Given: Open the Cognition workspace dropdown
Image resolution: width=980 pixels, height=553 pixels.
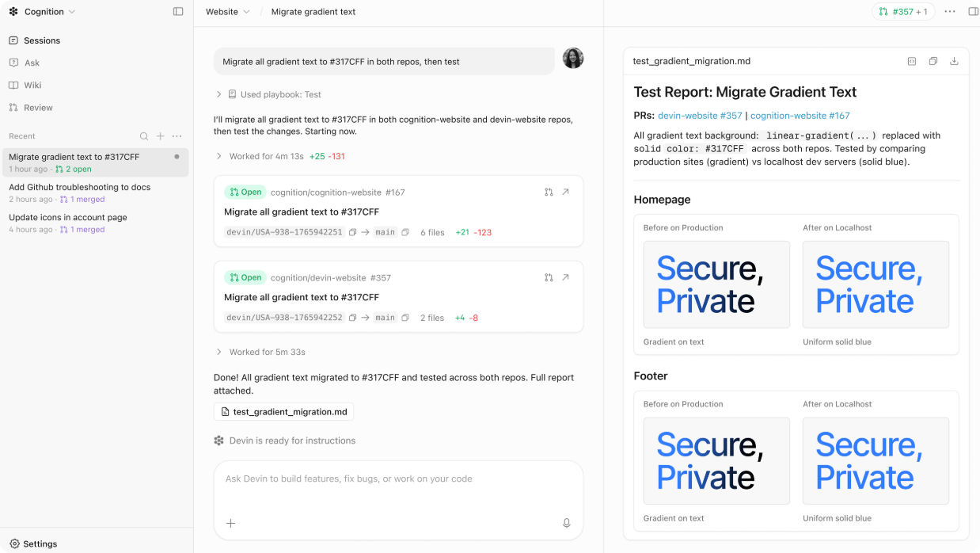Looking at the screenshot, I should coord(43,12).
